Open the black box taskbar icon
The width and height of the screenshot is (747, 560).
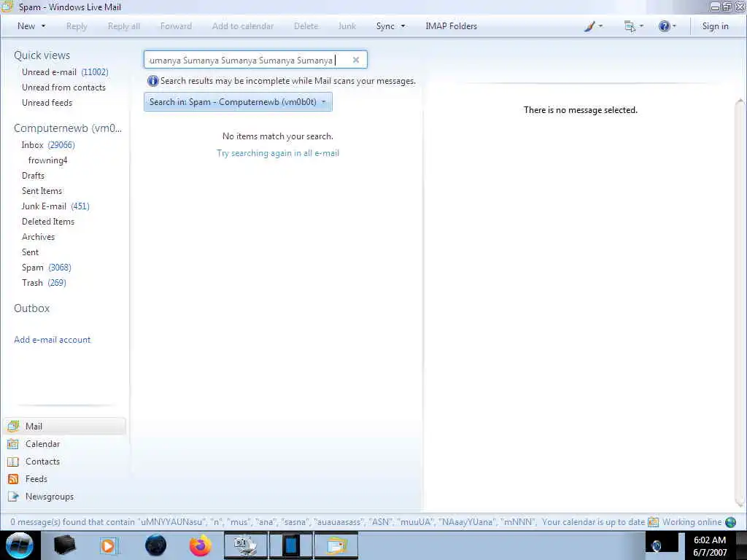[65, 545]
